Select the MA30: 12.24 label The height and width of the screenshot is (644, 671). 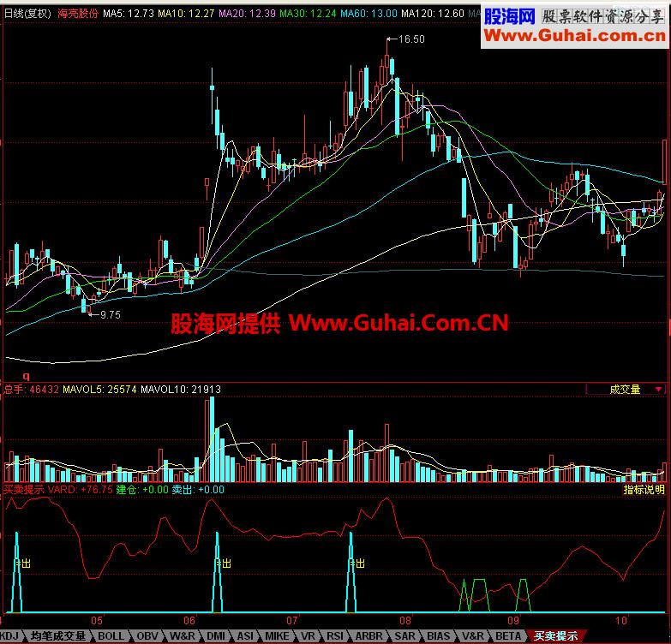coord(309,14)
